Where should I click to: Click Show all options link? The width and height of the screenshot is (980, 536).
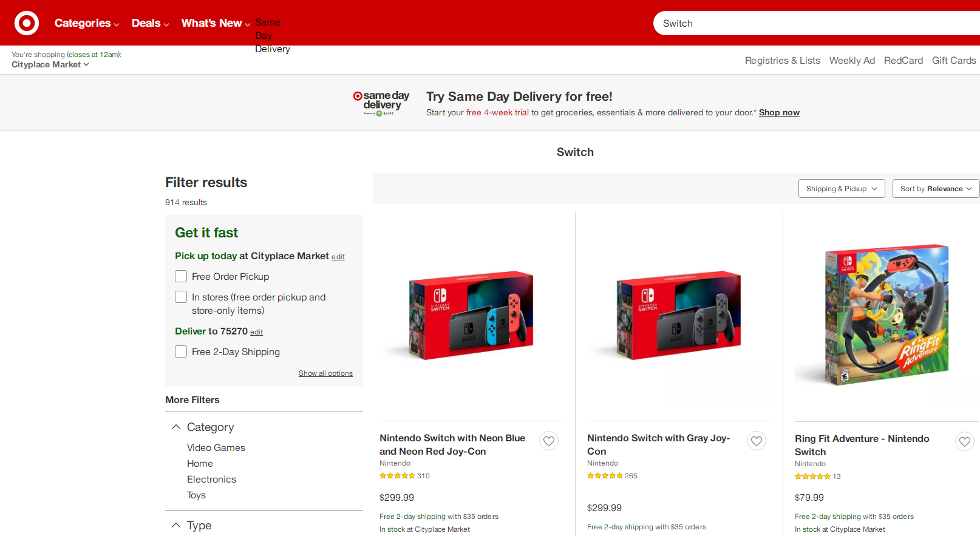point(325,373)
